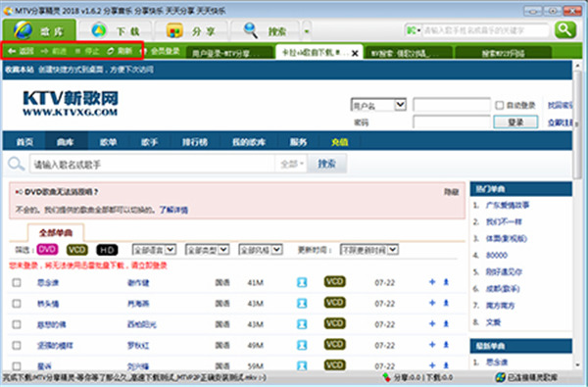Open the 分享 main tab
Screen dimensions: 588x387
(x=191, y=30)
